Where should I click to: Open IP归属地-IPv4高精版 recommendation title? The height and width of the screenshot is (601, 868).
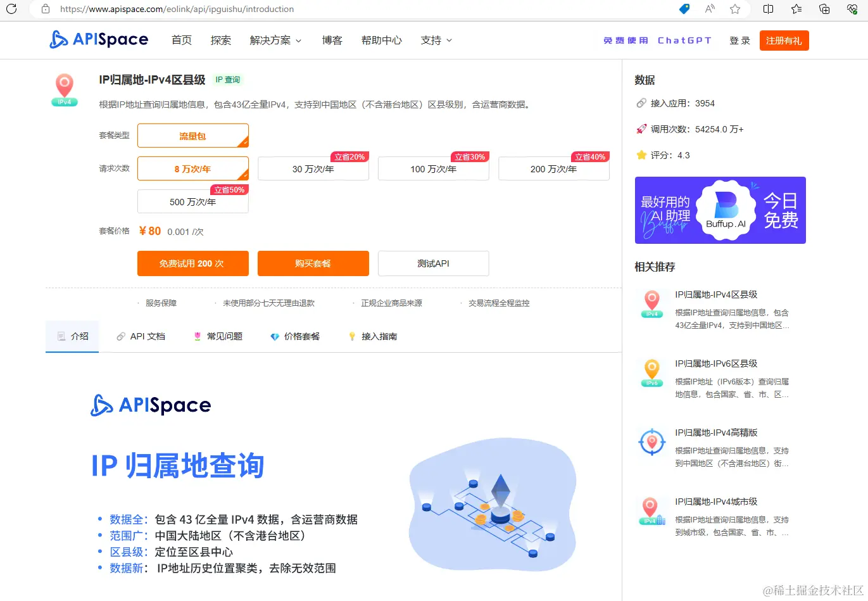click(x=716, y=433)
